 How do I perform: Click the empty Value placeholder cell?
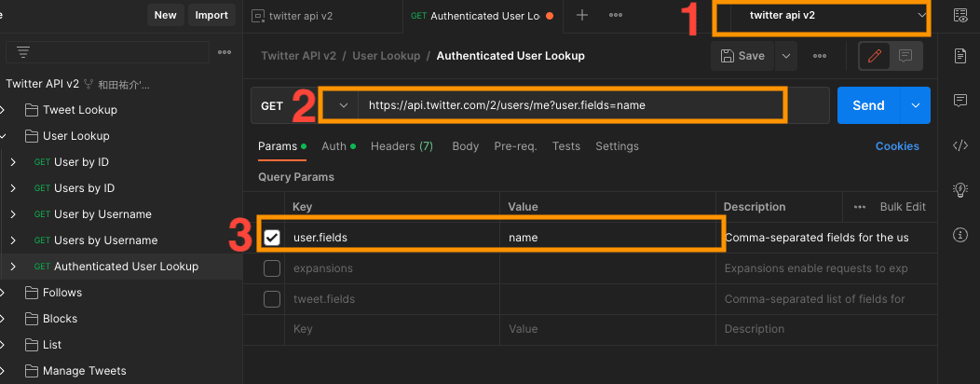pyautogui.click(x=607, y=329)
